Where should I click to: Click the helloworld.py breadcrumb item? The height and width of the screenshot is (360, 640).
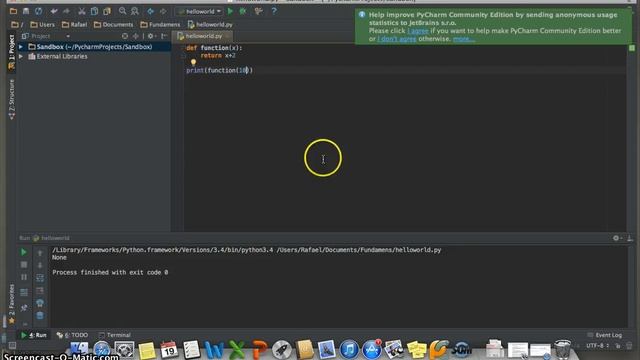[x=210, y=25]
